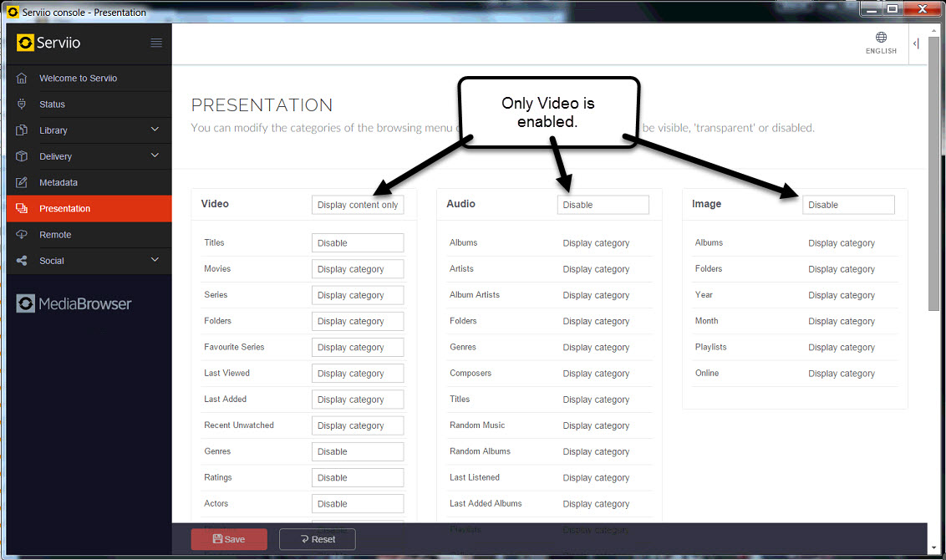
Task: Expand the Delivery submenu chevron
Action: [x=155, y=155]
